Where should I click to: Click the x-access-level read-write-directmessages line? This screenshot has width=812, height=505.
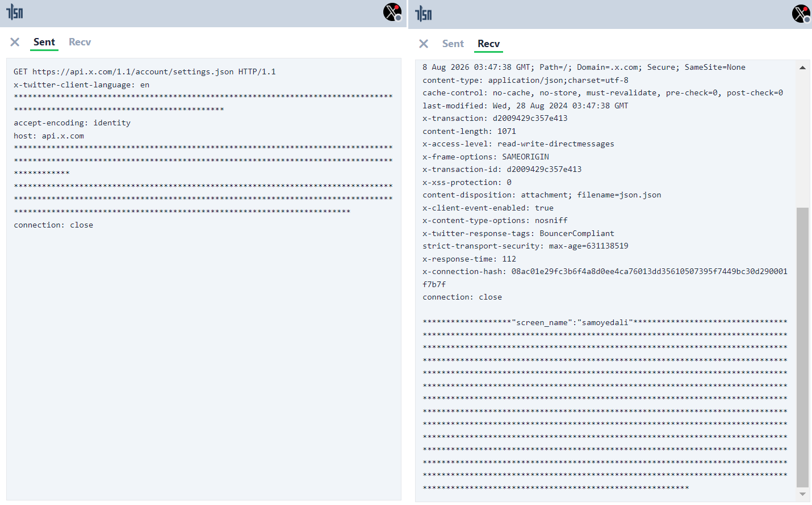click(518, 144)
